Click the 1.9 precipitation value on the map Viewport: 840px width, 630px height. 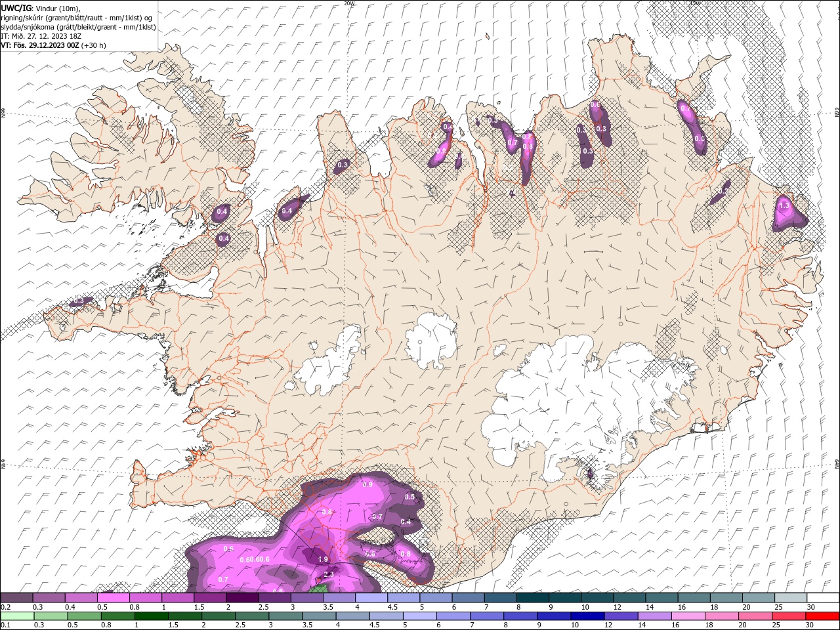click(323, 559)
